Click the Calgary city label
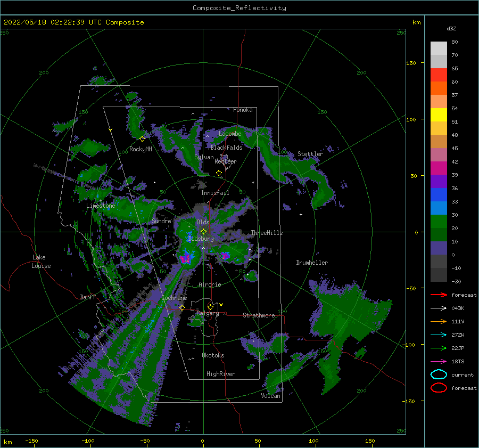 [208, 313]
